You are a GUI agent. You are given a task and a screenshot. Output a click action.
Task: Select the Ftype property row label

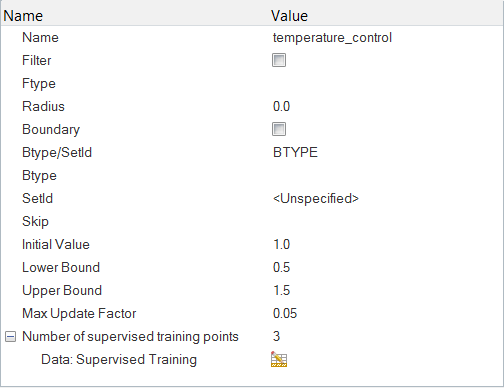point(39,84)
